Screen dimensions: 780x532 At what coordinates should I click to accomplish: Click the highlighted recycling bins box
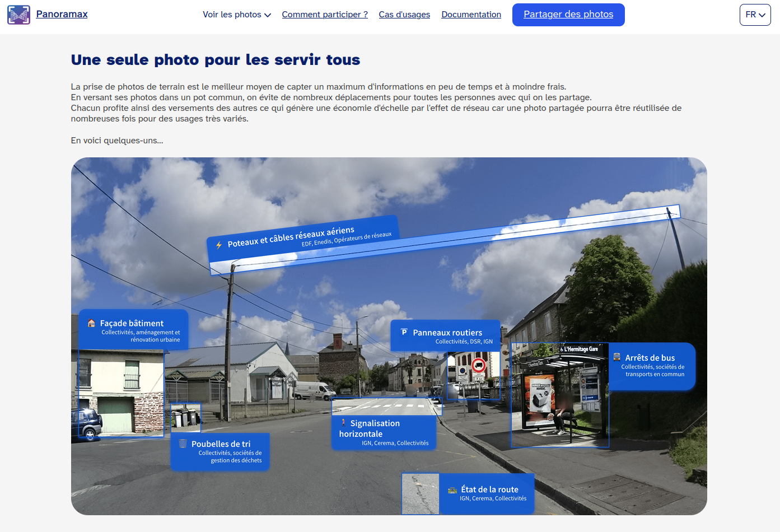(x=185, y=418)
